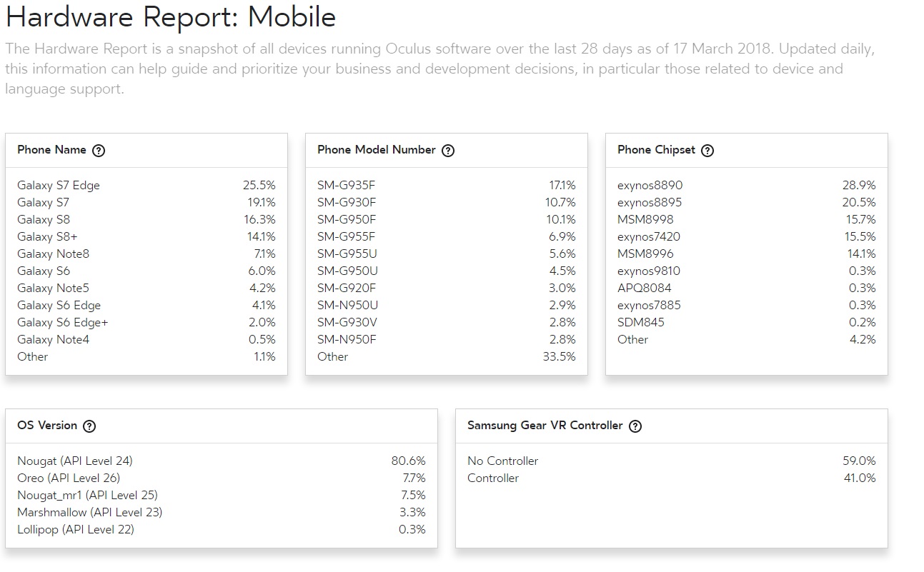This screenshot has height=572, width=924.
Task: Click help icon next to Samsung Gear VR Controller
Action: tap(635, 426)
